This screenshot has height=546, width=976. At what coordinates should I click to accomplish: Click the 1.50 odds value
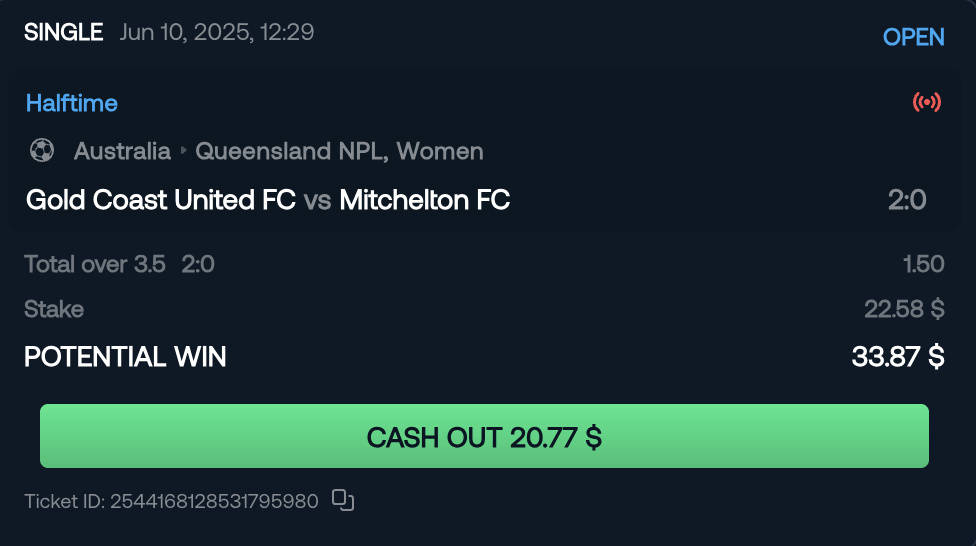(923, 264)
